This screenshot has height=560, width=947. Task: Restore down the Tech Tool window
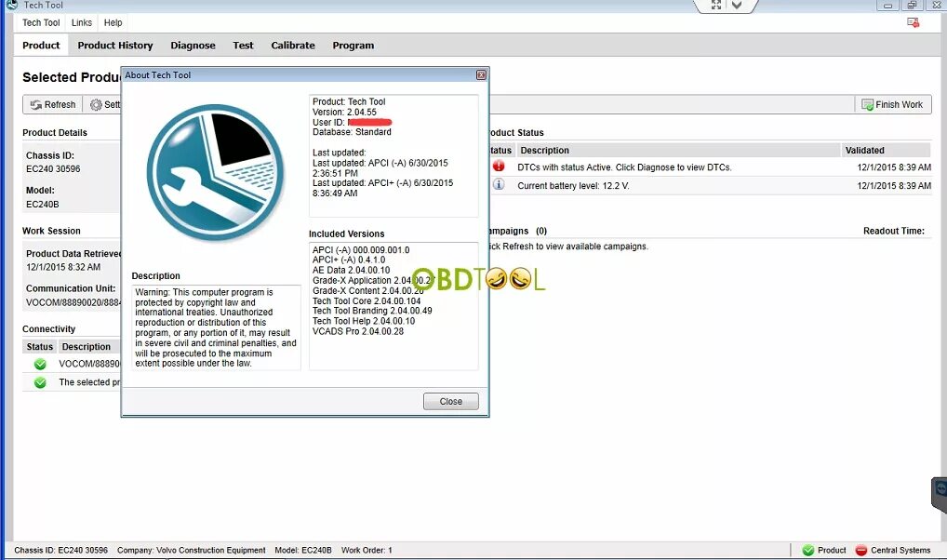(912, 6)
